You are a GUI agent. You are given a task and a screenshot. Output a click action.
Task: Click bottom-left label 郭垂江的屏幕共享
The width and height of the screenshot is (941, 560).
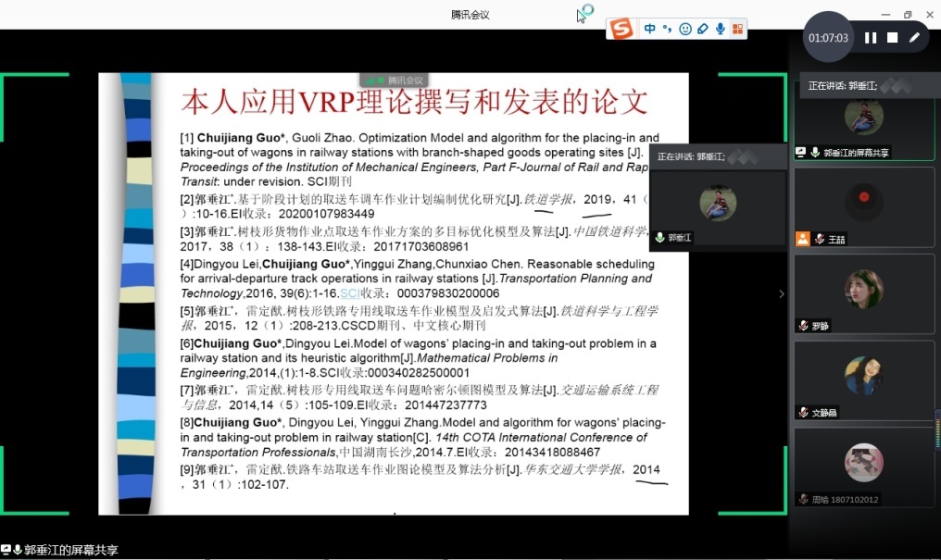coord(70,550)
